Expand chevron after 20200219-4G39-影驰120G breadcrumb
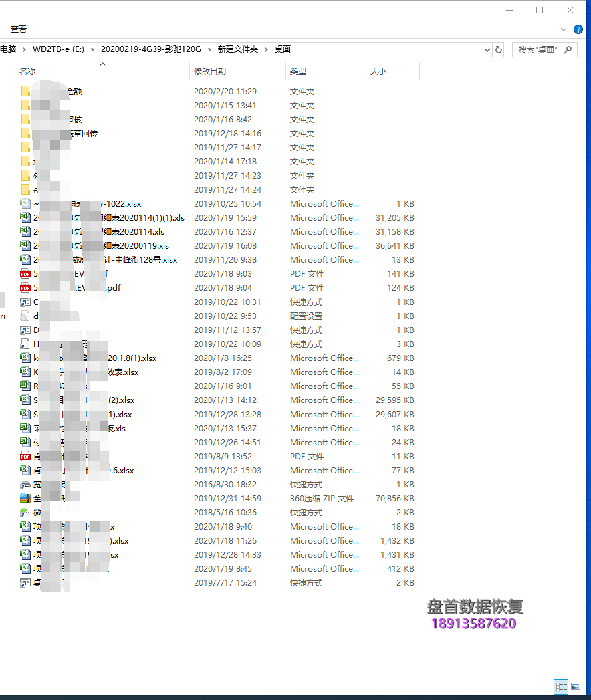This screenshot has width=591, height=700. coord(209,49)
